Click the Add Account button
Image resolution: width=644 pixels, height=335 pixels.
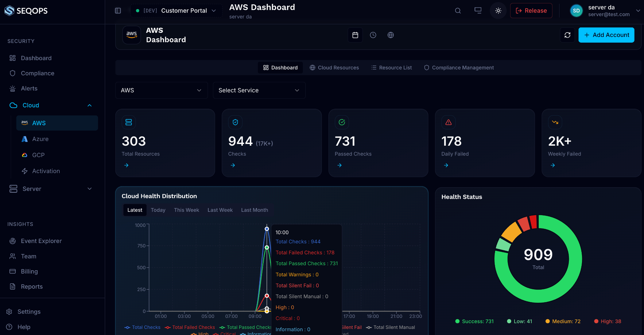[x=606, y=35]
